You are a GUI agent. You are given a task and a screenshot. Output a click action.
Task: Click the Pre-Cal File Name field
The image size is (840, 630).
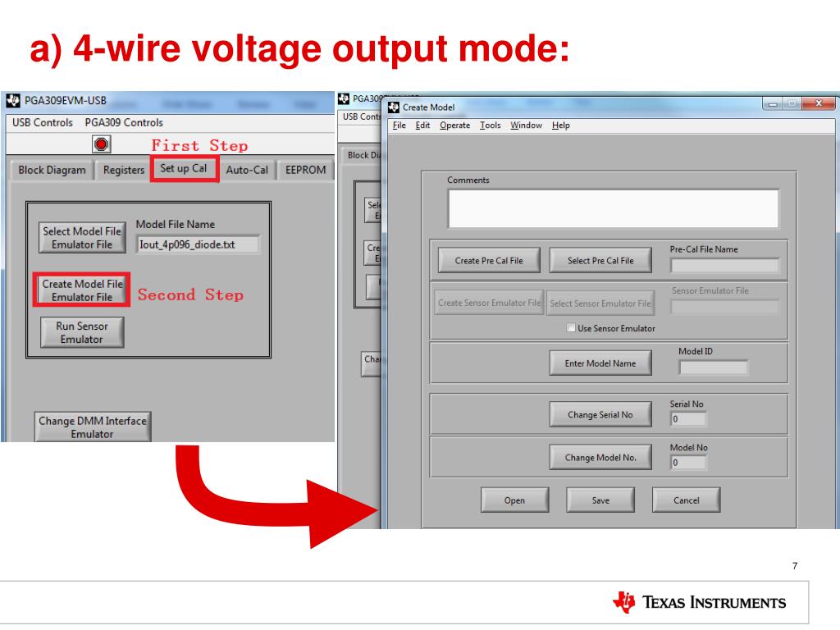725,266
